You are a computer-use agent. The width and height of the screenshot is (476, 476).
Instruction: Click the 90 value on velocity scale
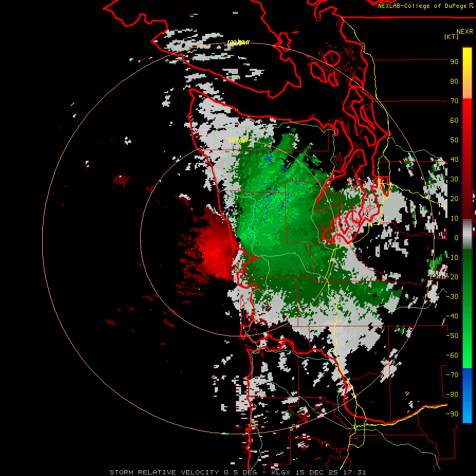pos(454,62)
